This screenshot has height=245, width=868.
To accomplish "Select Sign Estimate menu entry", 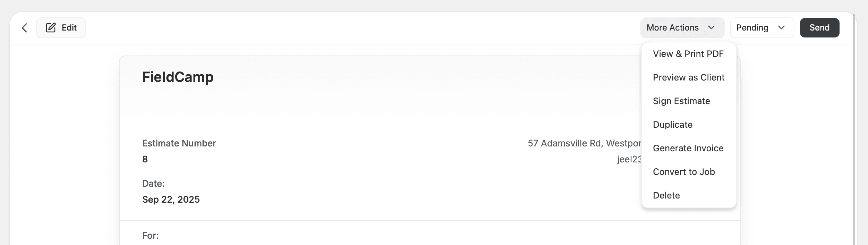I will 681,101.
